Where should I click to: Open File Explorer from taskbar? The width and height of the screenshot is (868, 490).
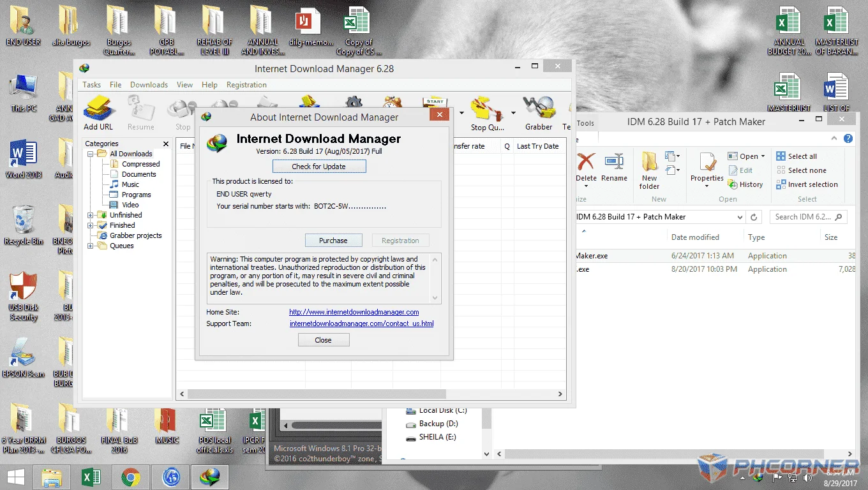[x=53, y=477]
